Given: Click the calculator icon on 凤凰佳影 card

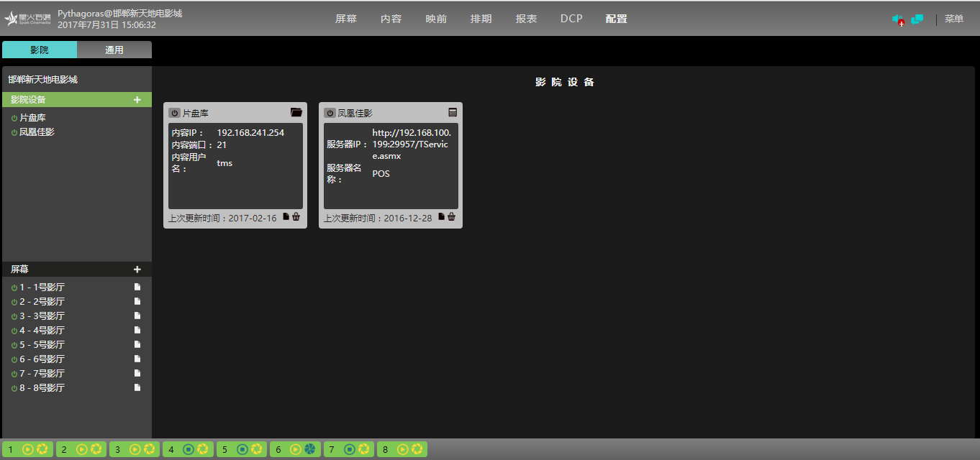Looking at the screenshot, I should pos(453,113).
